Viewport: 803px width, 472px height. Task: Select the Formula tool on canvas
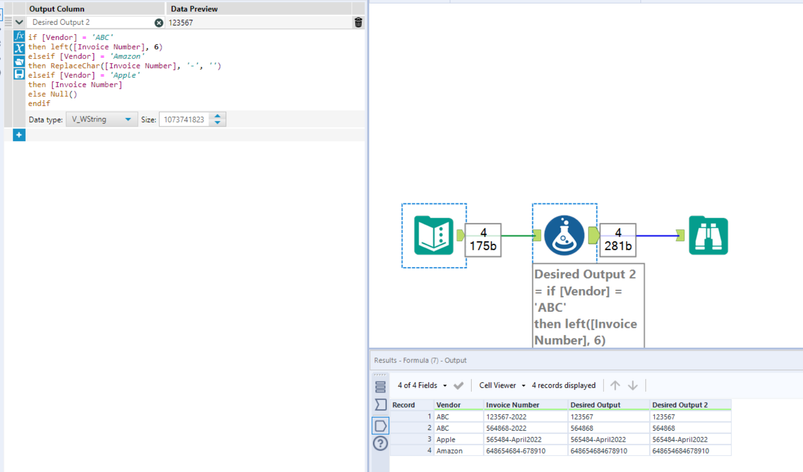(564, 235)
